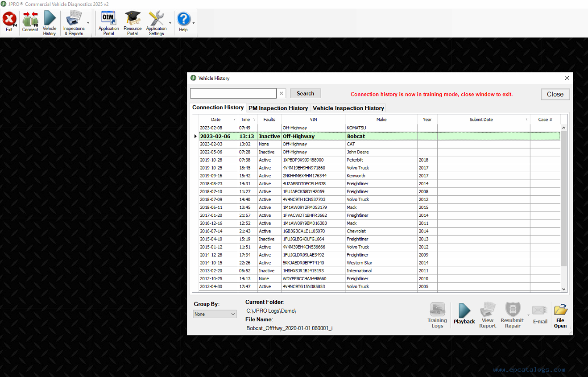Expand the Help dropdown arrow
This screenshot has width=588, height=377.
click(x=193, y=23)
